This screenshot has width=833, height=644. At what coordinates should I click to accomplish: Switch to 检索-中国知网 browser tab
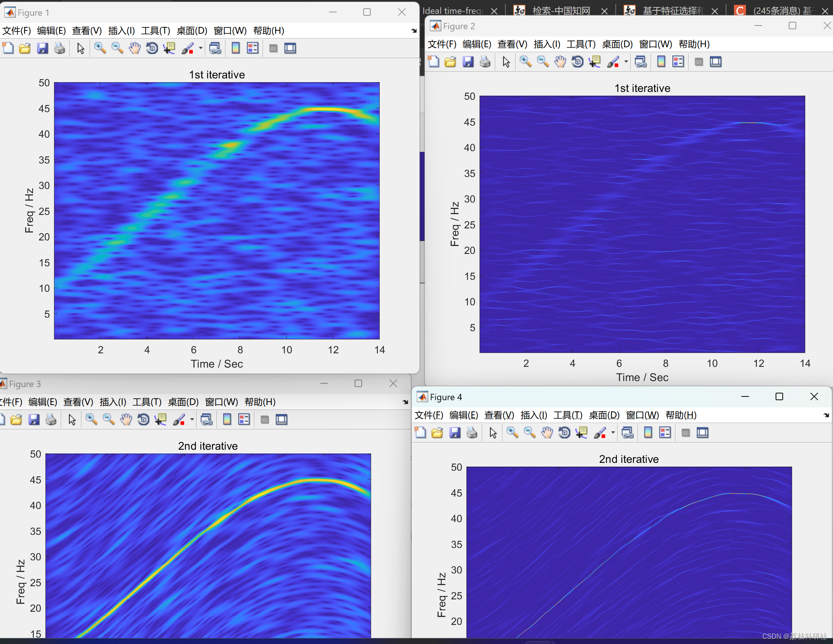pyautogui.click(x=561, y=11)
